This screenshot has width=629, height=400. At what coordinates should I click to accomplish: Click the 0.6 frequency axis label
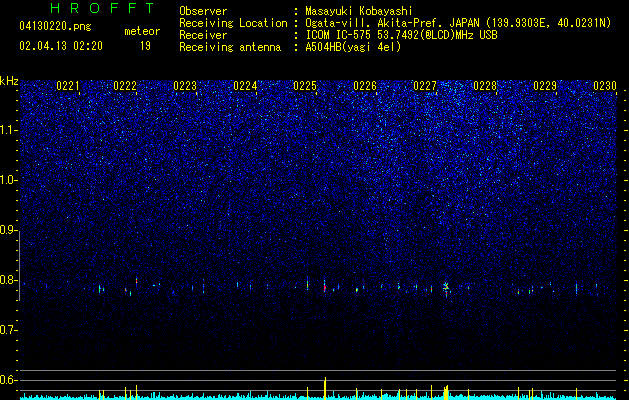[x=8, y=380]
